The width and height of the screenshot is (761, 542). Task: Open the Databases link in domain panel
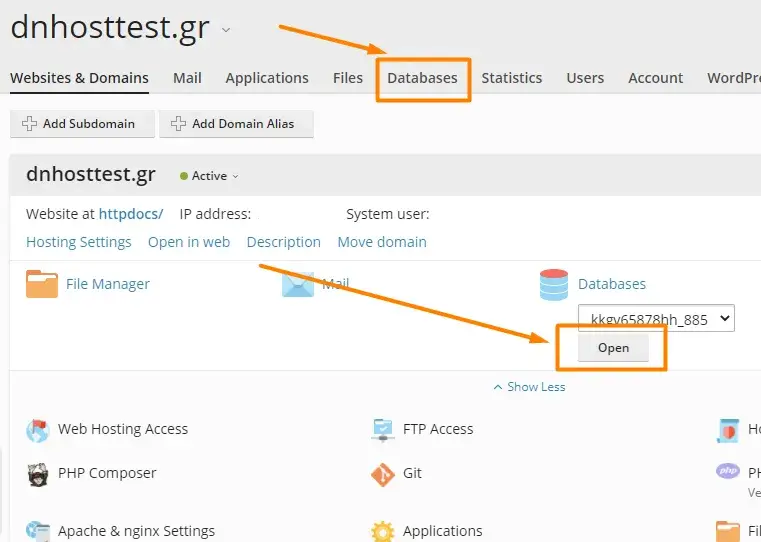tap(612, 284)
